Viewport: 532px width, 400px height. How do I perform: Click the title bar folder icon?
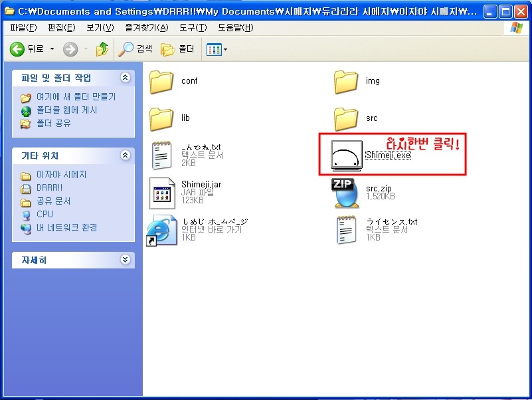tap(9, 11)
